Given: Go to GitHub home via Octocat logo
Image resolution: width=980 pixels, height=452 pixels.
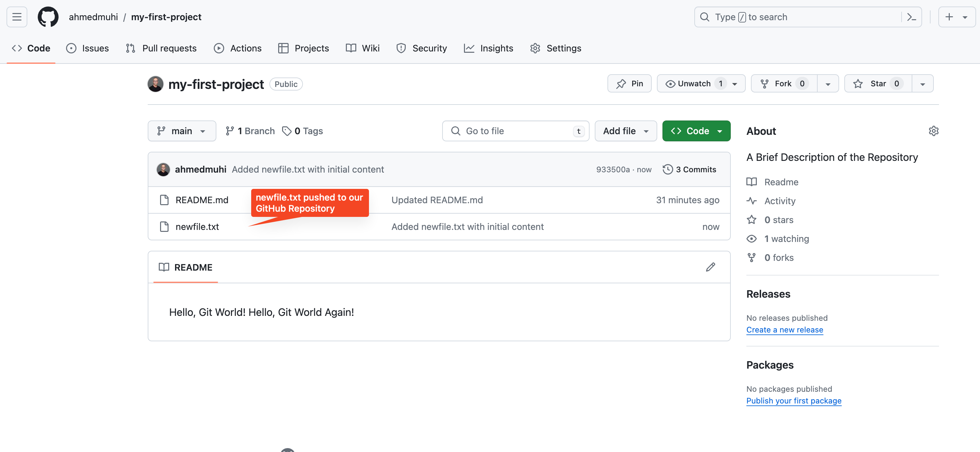Looking at the screenshot, I should pyautogui.click(x=48, y=17).
